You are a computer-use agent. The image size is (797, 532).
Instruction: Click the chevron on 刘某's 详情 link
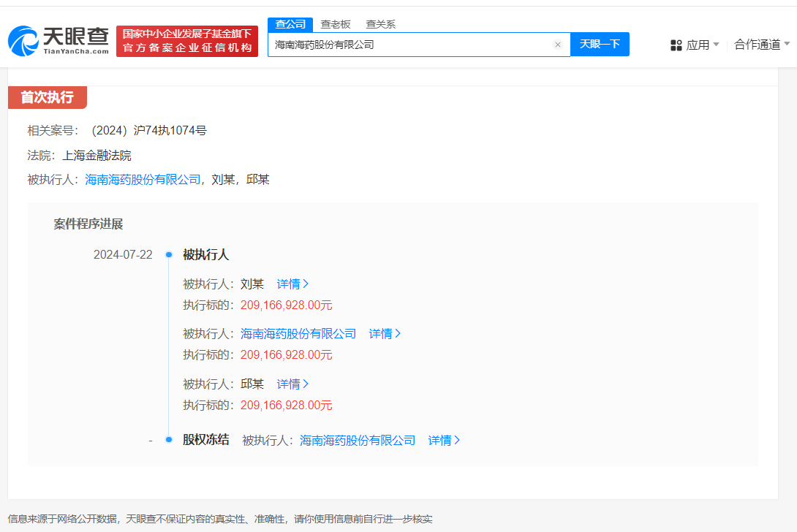pyautogui.click(x=308, y=284)
